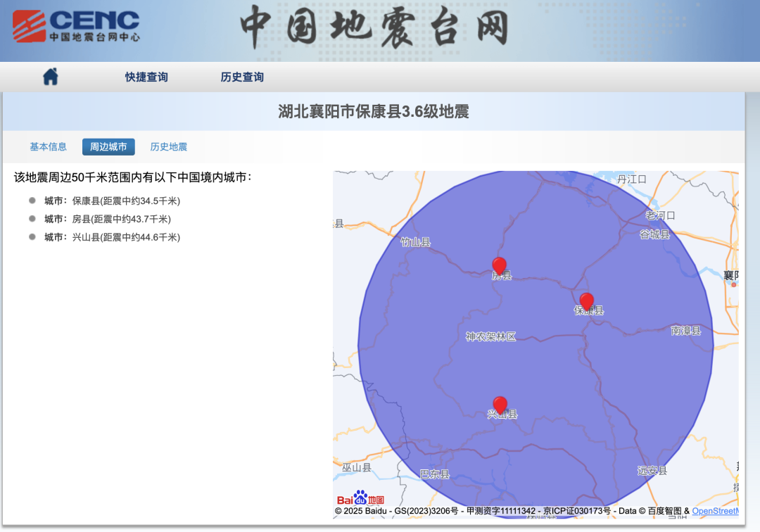Screen dimensions: 760x532
Task: Click the 远安县 label on the map
Action: (652, 470)
